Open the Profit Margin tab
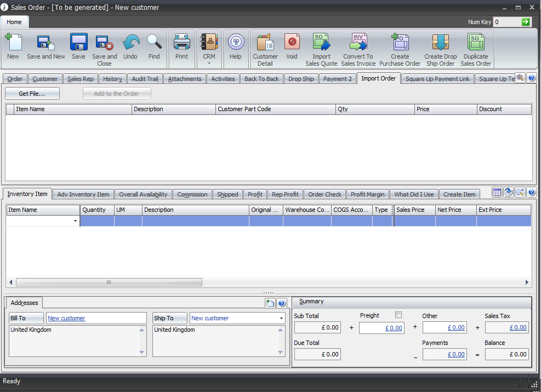This screenshot has height=392, width=541. coord(367,194)
